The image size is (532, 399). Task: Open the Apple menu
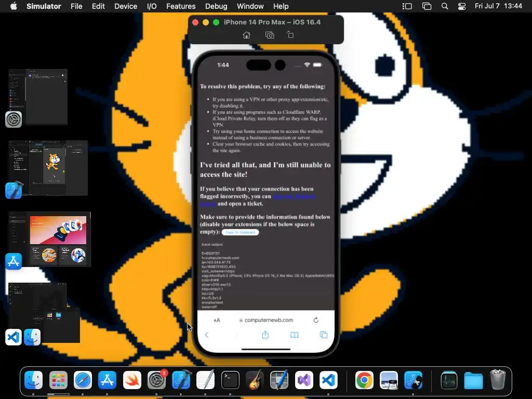click(14, 6)
